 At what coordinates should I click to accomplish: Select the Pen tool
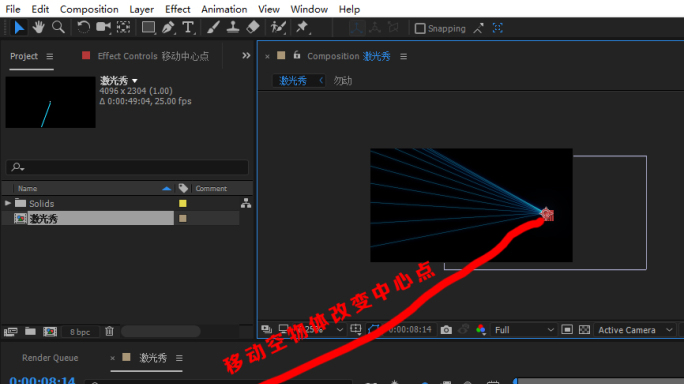[x=168, y=27]
